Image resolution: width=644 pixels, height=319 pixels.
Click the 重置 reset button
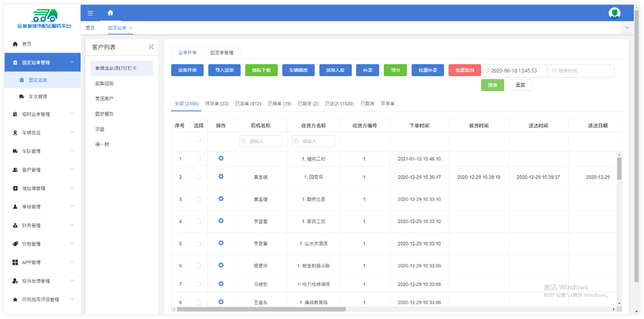coord(520,85)
